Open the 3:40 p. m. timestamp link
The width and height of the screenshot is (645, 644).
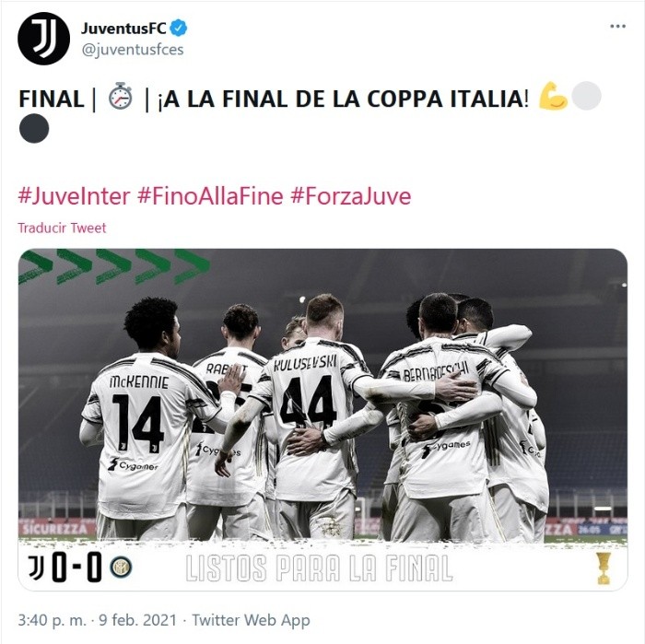pyautogui.click(x=52, y=620)
